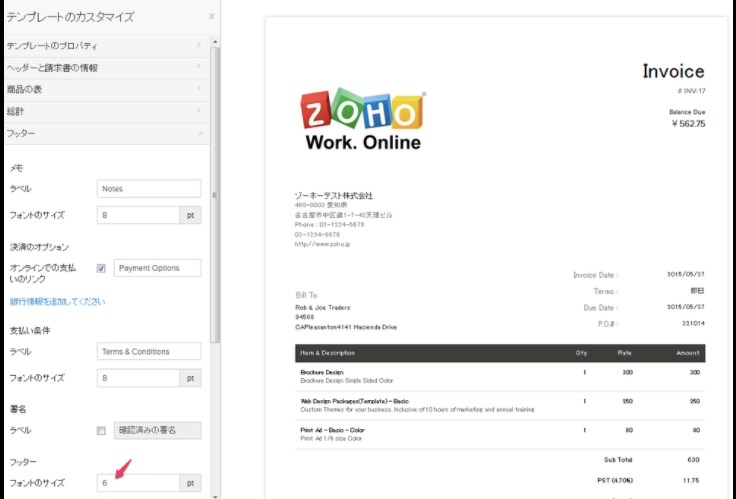736x499 pixels.
Task: Click the panel scroll up arrow
Action: click(215, 42)
